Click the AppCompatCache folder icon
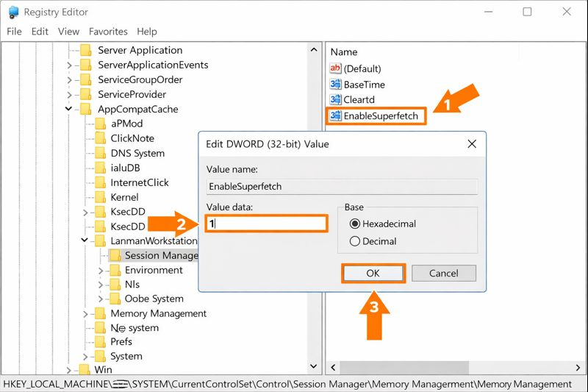Screen dimensions: 588x392 coord(86,109)
